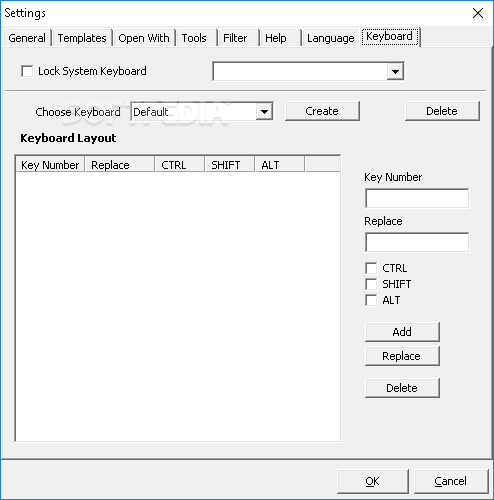This screenshot has height=500, width=494.
Task: Click the ALT column header
Action: click(280, 165)
